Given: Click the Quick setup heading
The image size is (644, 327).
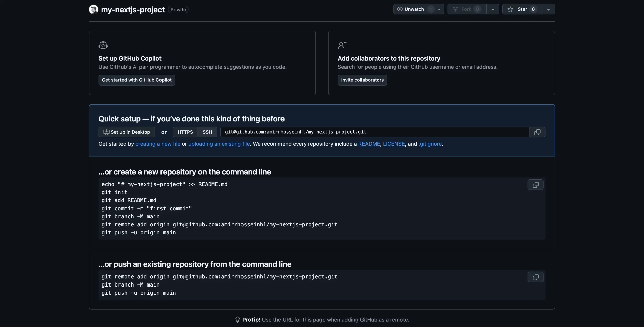Looking at the screenshot, I should (x=191, y=119).
